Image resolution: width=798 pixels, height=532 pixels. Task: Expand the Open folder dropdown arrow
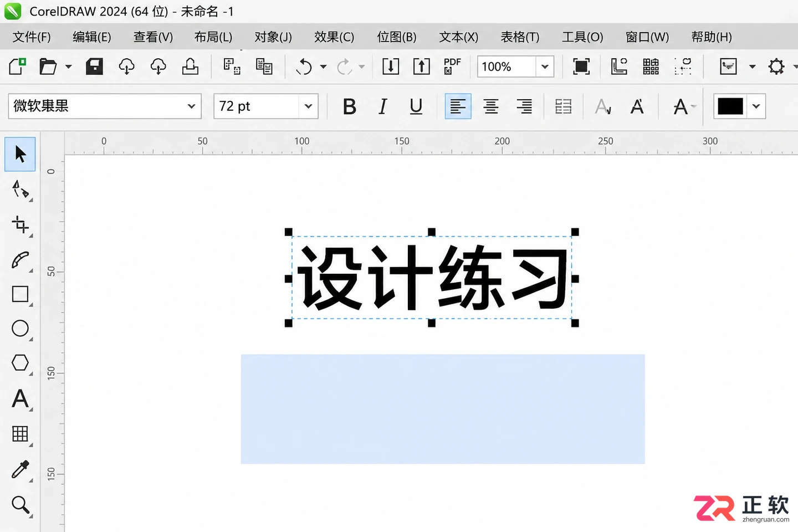tap(68, 67)
